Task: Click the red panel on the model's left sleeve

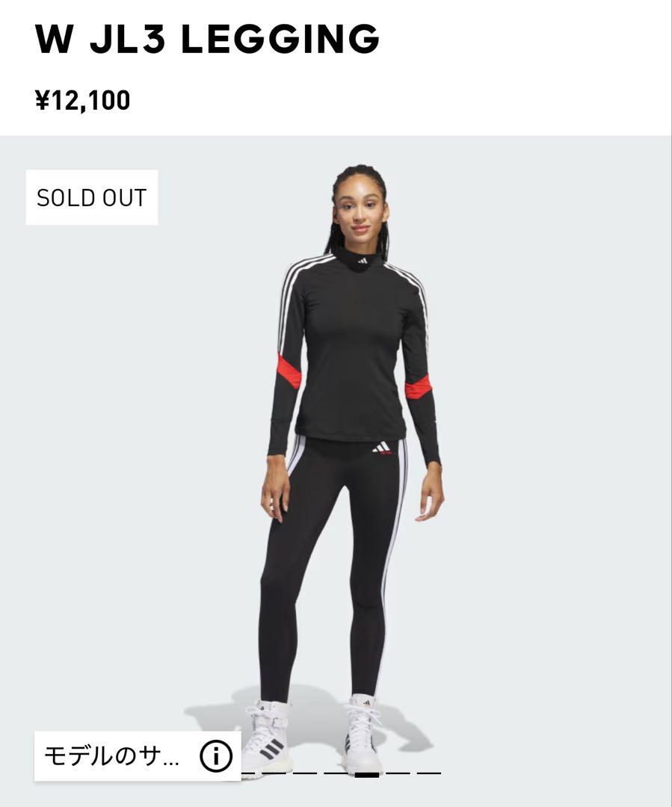Action: pos(418,387)
